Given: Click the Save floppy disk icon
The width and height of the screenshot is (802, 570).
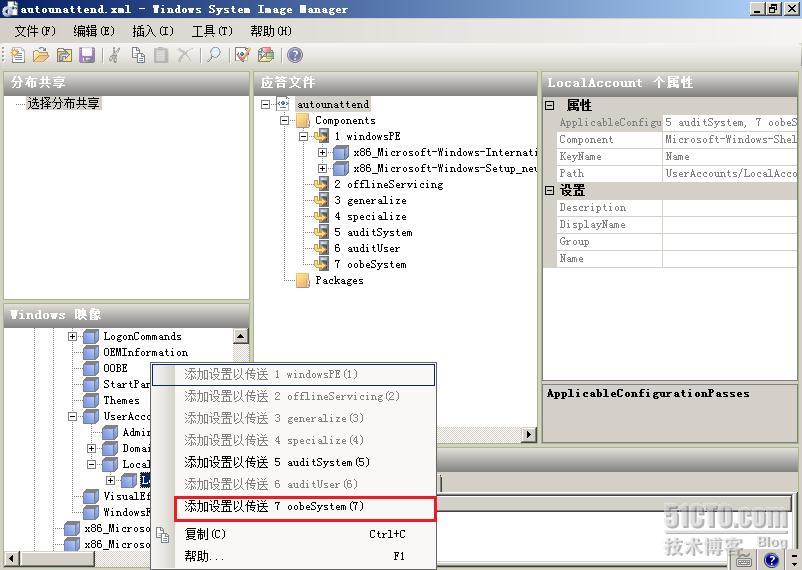Looking at the screenshot, I should [87, 55].
